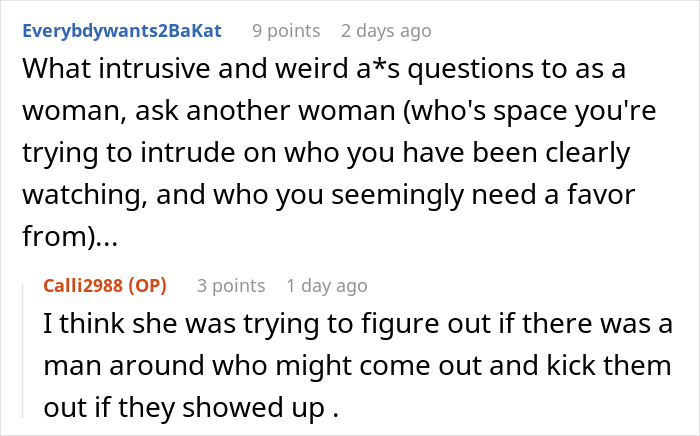Click the line 'out if they showed up .'
This screenshot has height=436, width=700.
pyautogui.click(x=191, y=407)
